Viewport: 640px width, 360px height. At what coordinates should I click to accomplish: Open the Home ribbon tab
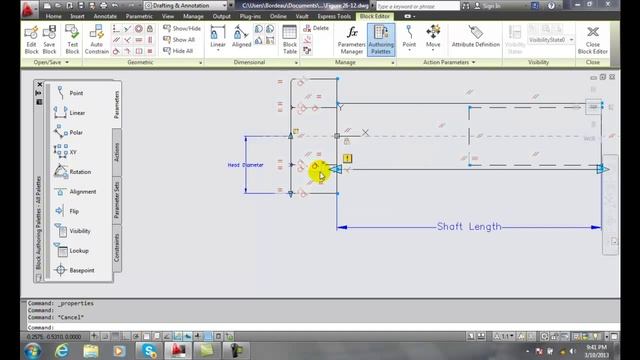[53, 16]
